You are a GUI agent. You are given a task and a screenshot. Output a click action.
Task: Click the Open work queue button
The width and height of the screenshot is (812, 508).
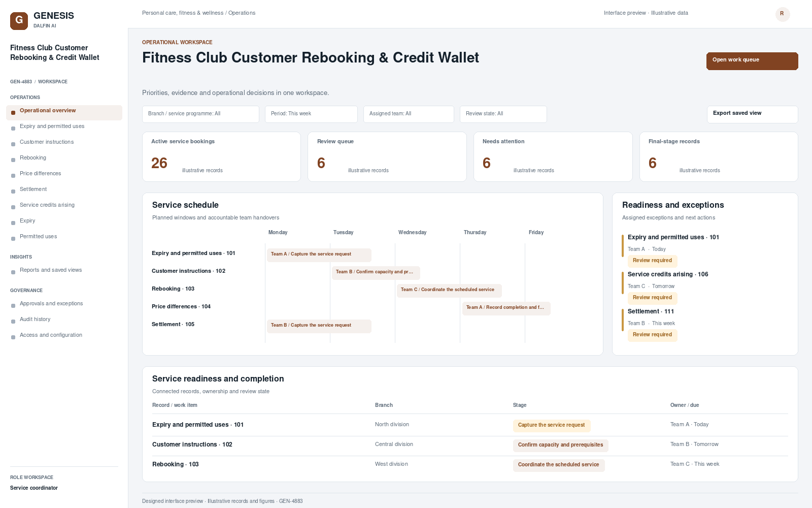point(752,61)
